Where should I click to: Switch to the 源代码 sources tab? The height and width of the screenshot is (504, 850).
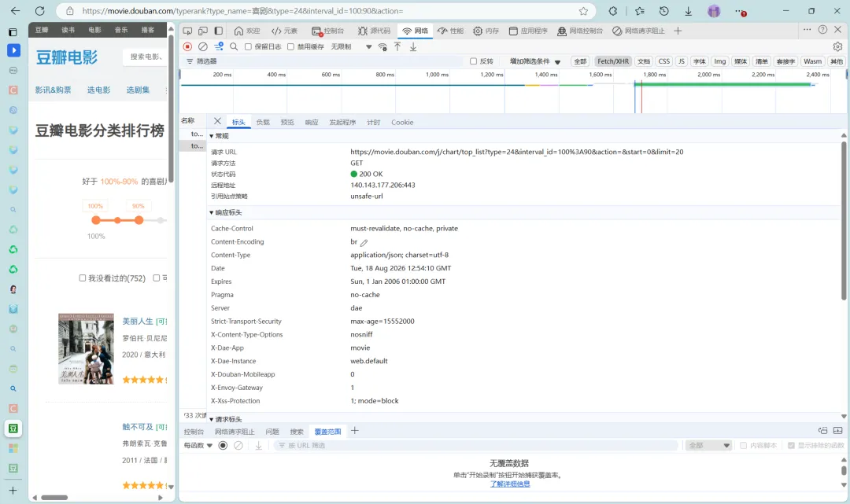[374, 31]
